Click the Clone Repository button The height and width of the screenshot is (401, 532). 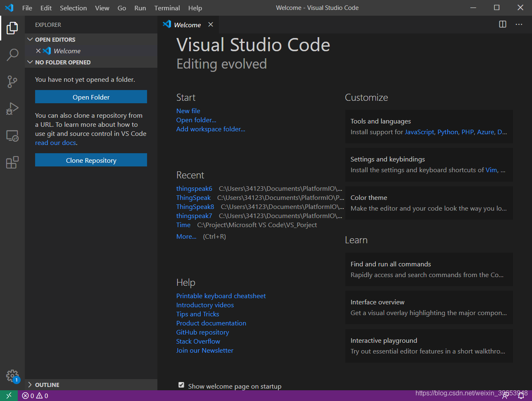[x=91, y=160]
